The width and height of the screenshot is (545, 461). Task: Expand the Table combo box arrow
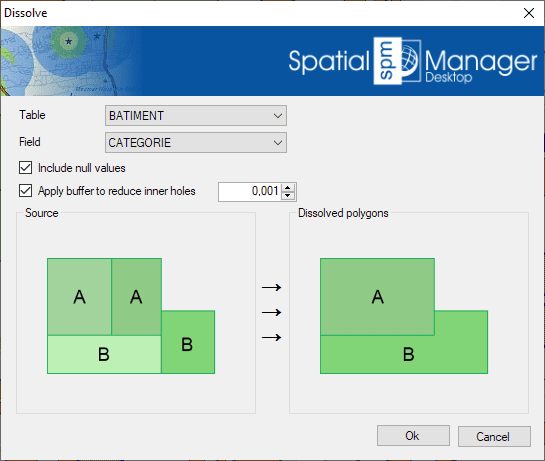(277, 115)
